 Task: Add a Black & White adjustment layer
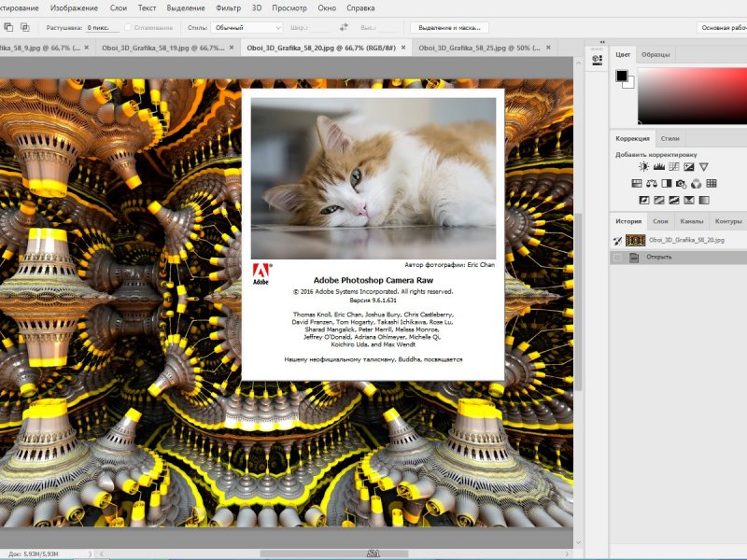pyautogui.click(x=667, y=183)
